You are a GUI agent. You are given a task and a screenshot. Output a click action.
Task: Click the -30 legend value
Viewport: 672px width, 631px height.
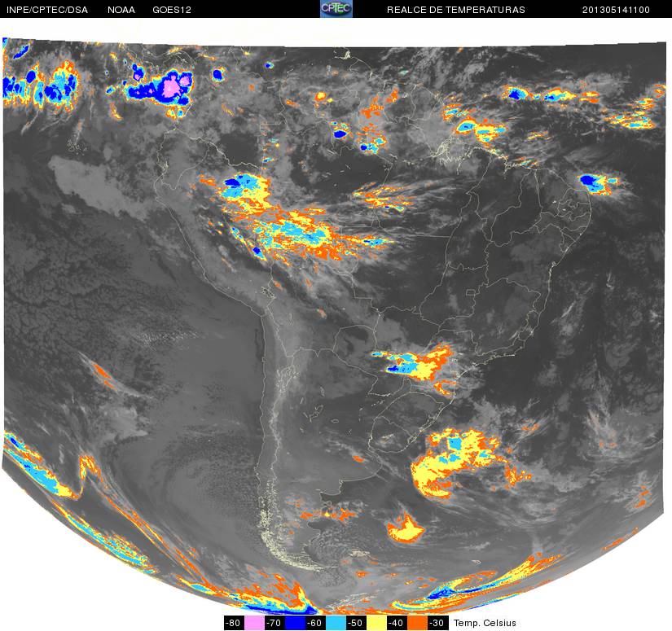tap(437, 623)
